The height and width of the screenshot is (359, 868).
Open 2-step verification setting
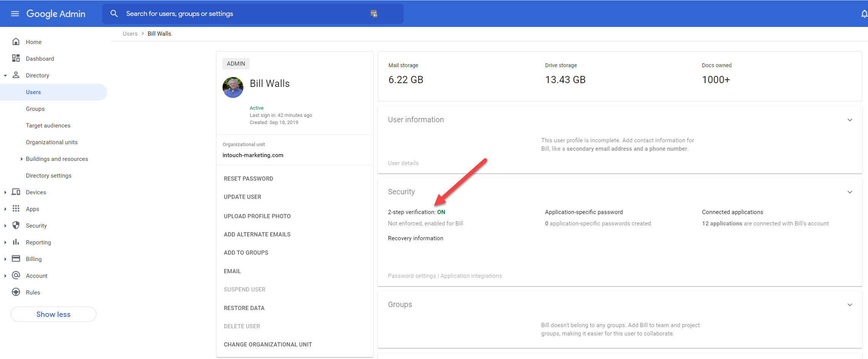(x=417, y=212)
